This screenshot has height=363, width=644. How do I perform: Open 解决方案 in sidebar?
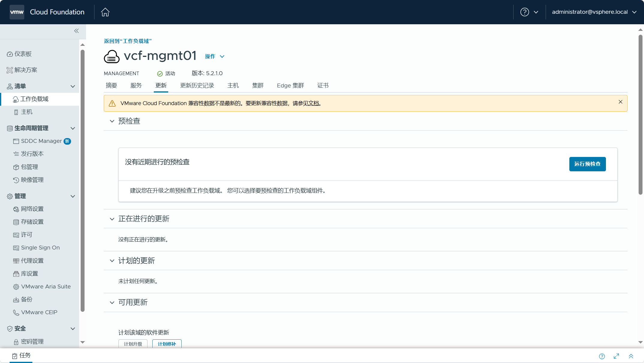click(22, 70)
